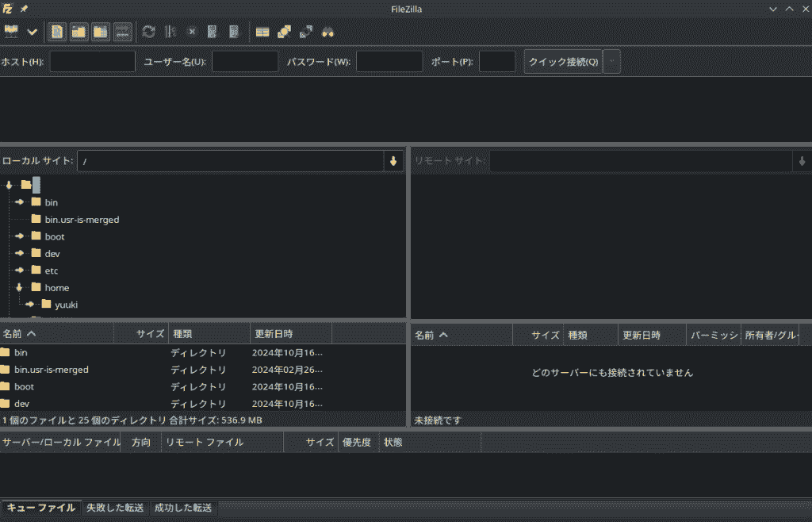Screen dimensions: 812x522
Task: Click the queue リモート ファイル column header
Action: click(223, 442)
